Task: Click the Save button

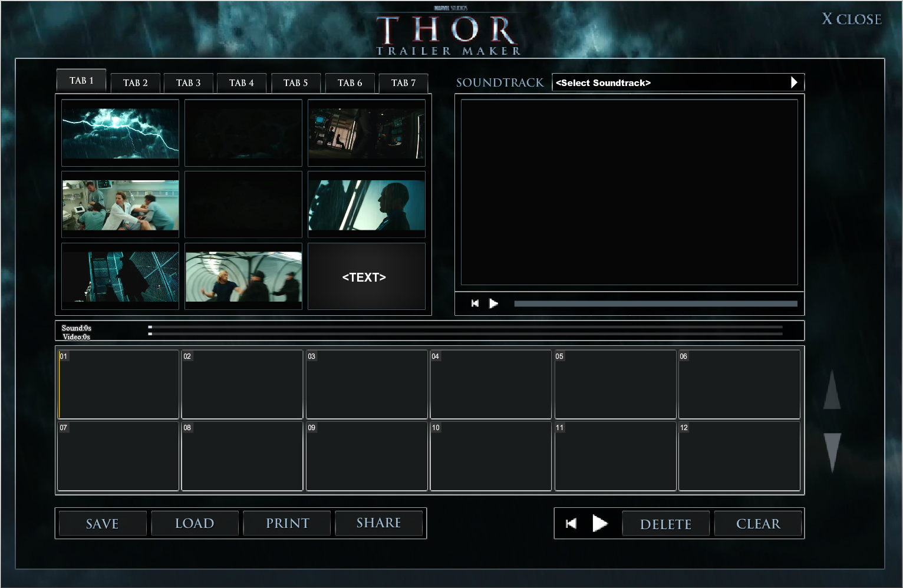Action: point(103,523)
